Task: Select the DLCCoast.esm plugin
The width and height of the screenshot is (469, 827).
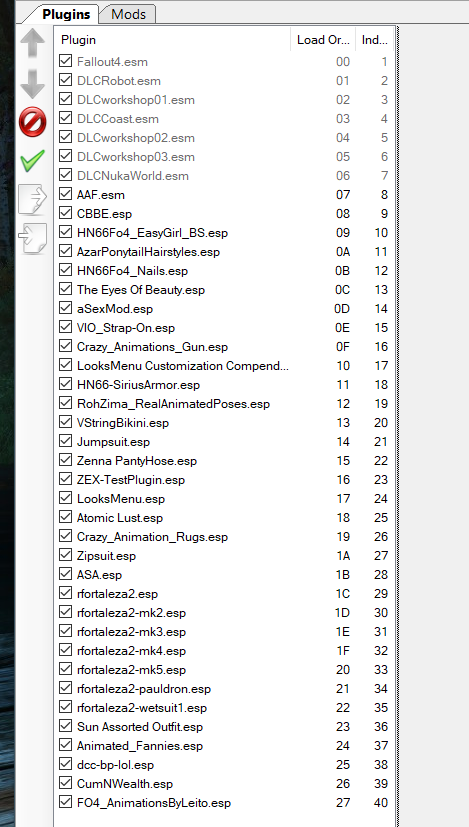Action: pyautogui.click(x=118, y=119)
